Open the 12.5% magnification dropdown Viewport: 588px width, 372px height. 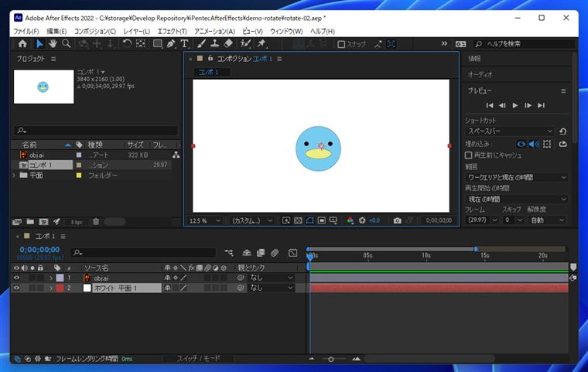[205, 221]
